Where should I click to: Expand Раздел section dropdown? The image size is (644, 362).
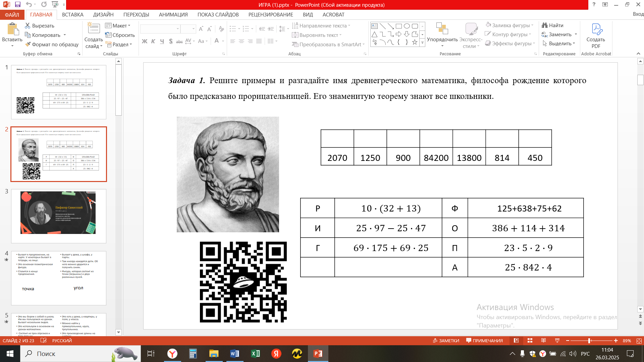119,44
